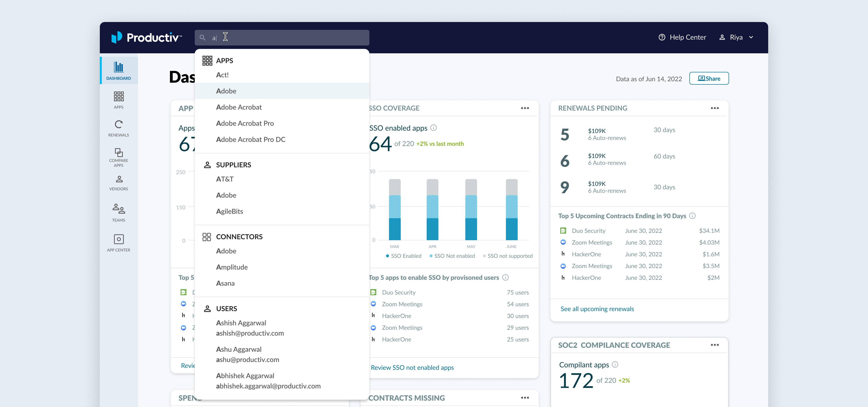Image resolution: width=868 pixels, height=407 pixels.
Task: Click the Help Center question mark icon
Action: [662, 37]
